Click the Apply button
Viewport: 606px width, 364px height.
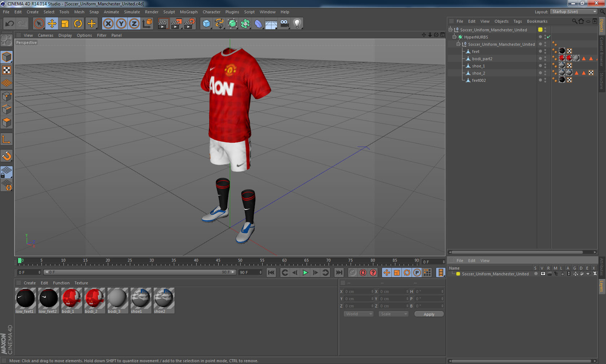coord(429,314)
